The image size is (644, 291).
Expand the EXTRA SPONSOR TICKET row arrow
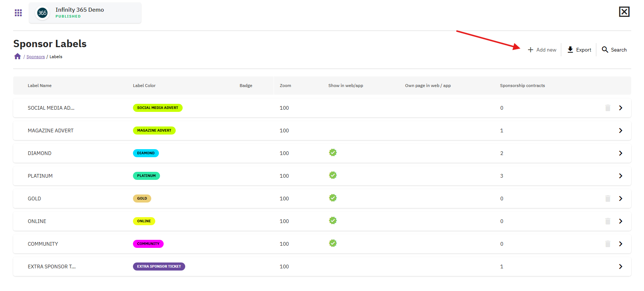pos(621,267)
